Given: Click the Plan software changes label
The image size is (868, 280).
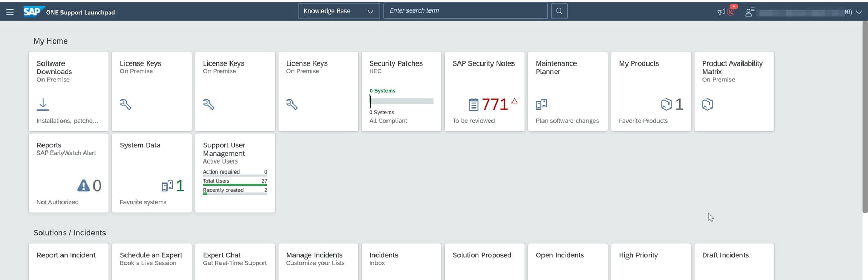Looking at the screenshot, I should click(x=567, y=121).
